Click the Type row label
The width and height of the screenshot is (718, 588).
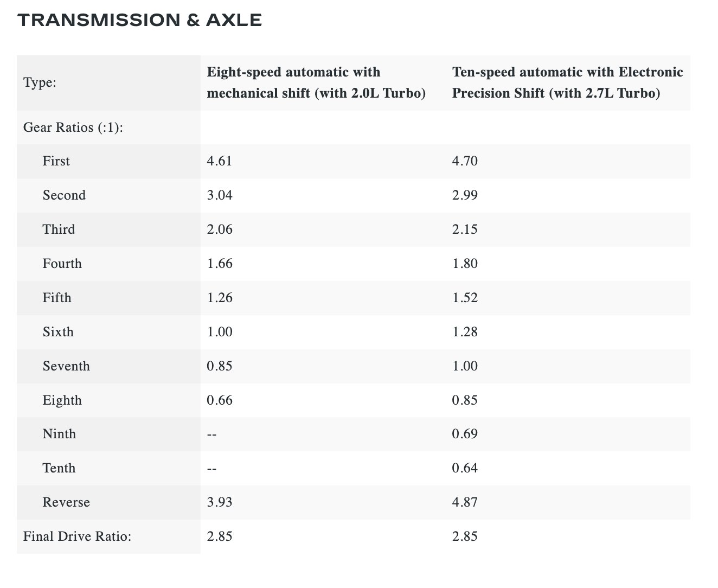(40, 83)
